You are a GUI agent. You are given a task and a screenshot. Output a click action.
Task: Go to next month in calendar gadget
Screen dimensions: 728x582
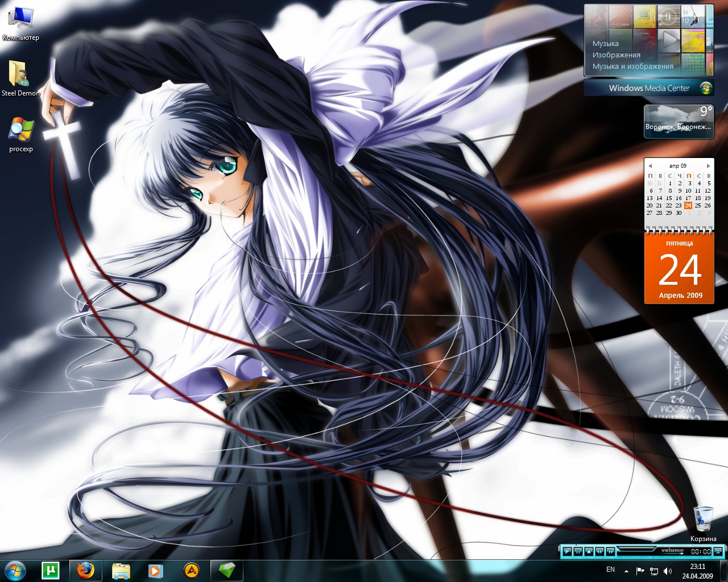[x=708, y=166]
